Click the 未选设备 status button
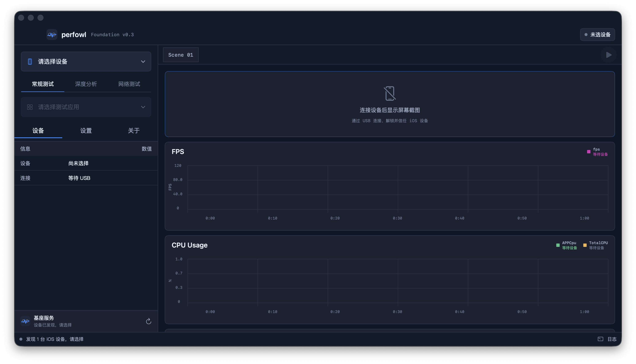The height and width of the screenshot is (364, 636). pyautogui.click(x=597, y=35)
